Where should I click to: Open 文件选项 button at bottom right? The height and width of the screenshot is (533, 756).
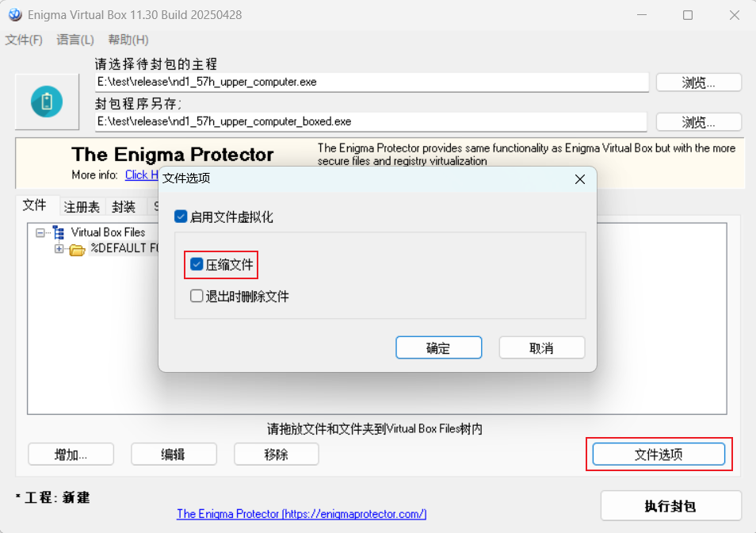click(x=659, y=454)
